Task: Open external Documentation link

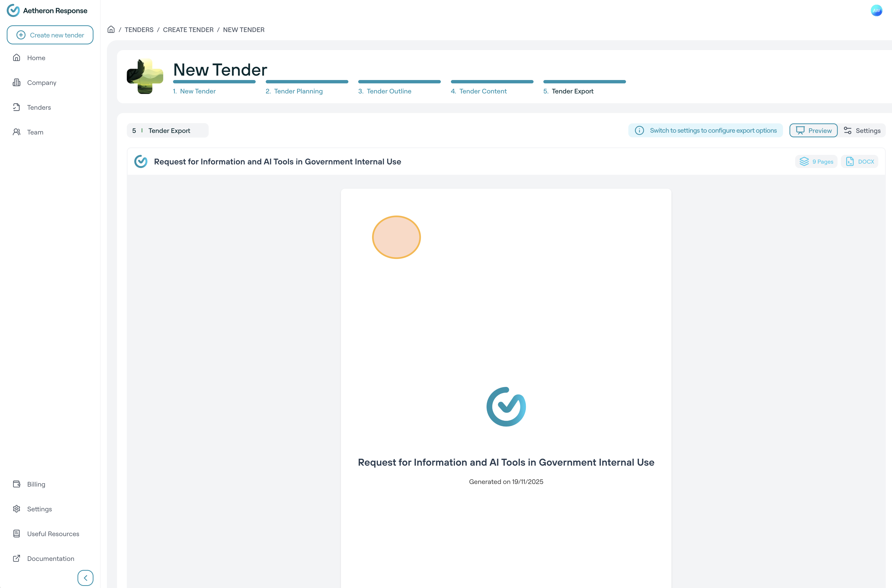Action: point(50,558)
